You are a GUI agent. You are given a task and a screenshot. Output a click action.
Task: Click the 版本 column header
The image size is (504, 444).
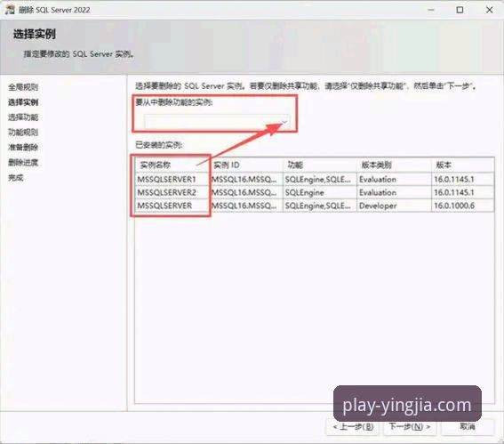pos(462,165)
